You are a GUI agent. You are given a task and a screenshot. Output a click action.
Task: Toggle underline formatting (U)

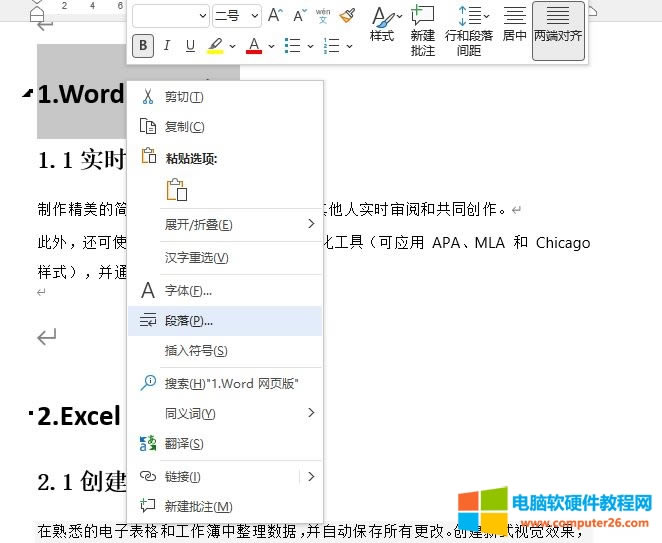[x=188, y=45]
